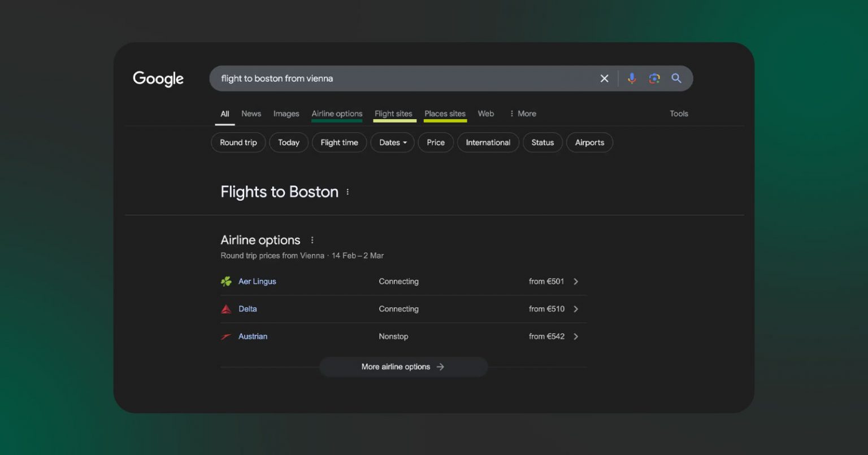Apply the Today filter chip
Screen dimensions: 868x455
289,142
